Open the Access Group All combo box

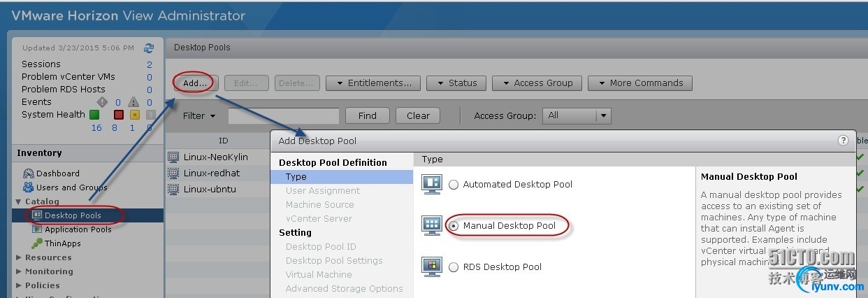click(577, 115)
